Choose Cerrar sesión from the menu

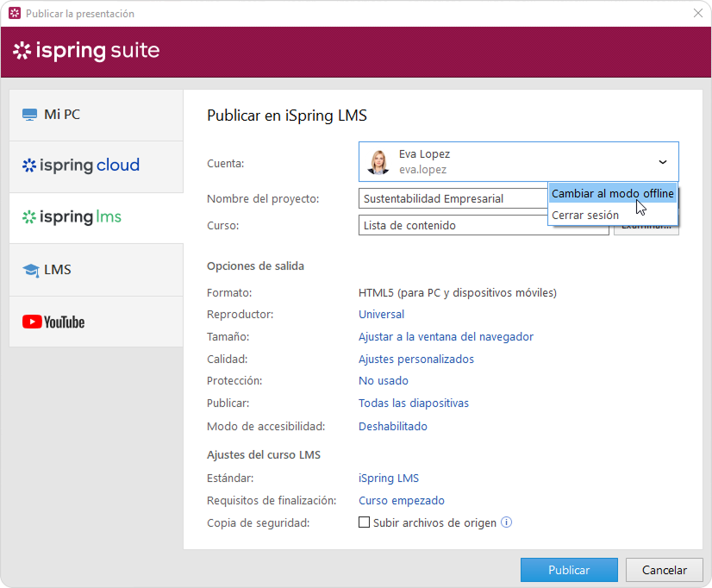pos(585,216)
